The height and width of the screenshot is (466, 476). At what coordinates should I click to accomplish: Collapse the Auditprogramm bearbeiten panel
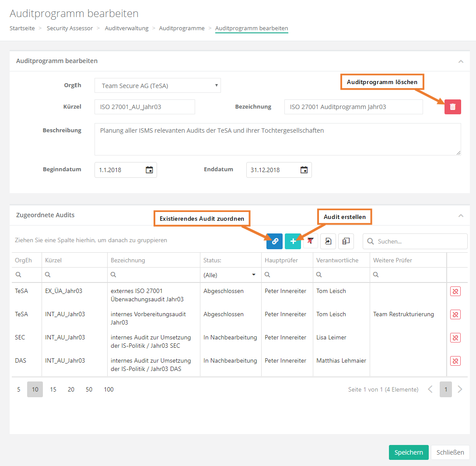461,61
